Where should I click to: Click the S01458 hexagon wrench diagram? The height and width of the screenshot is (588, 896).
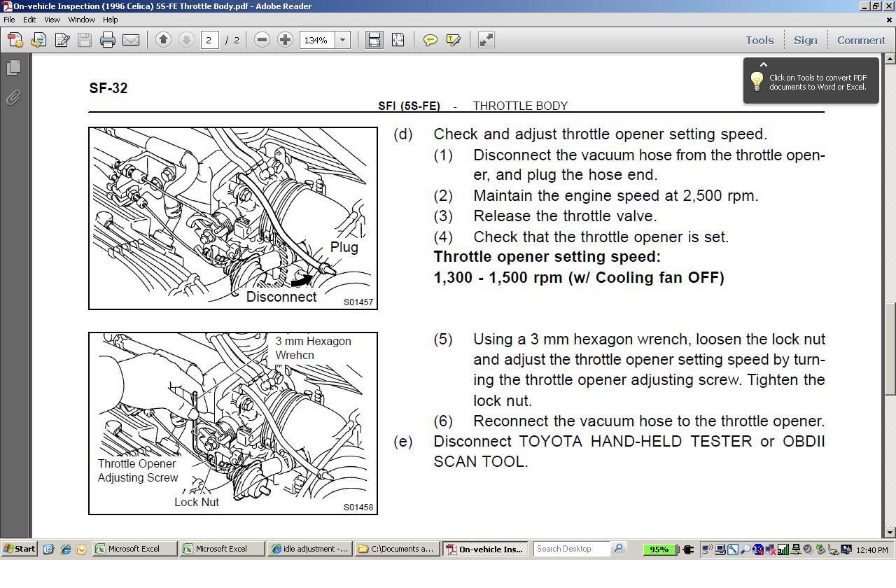pos(233,423)
